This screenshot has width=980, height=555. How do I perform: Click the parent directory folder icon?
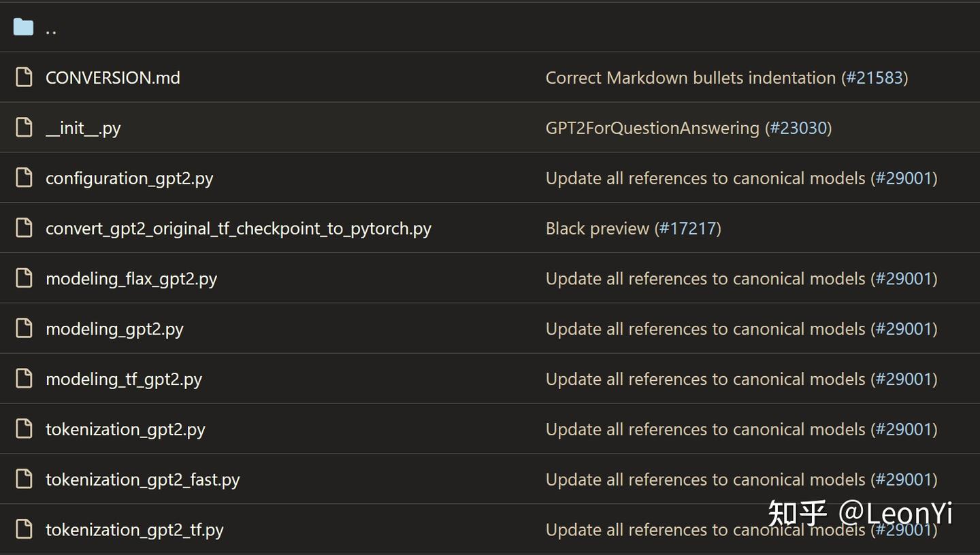23,27
